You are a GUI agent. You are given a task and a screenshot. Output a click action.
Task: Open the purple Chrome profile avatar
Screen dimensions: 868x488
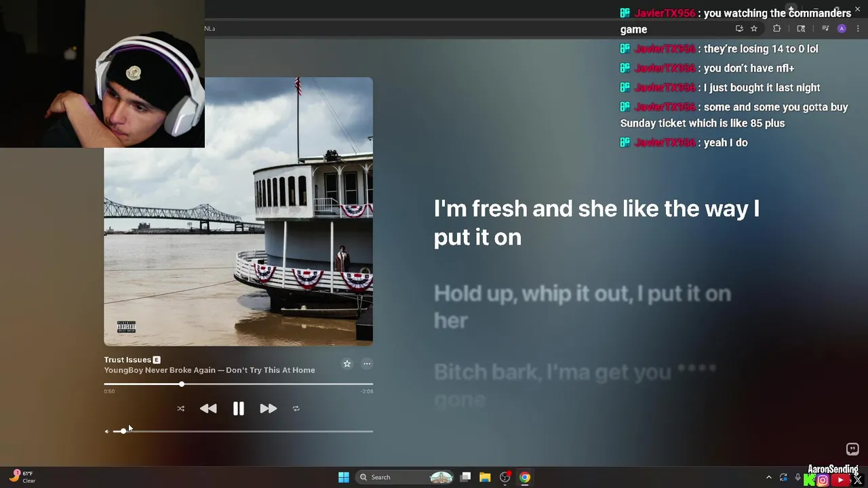point(842,28)
